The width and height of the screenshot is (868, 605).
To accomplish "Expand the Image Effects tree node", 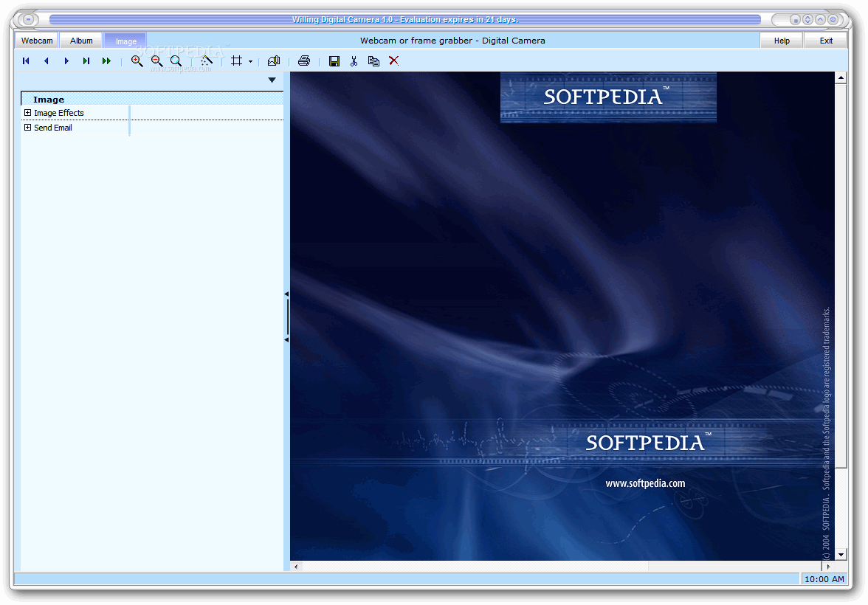I will (28, 113).
